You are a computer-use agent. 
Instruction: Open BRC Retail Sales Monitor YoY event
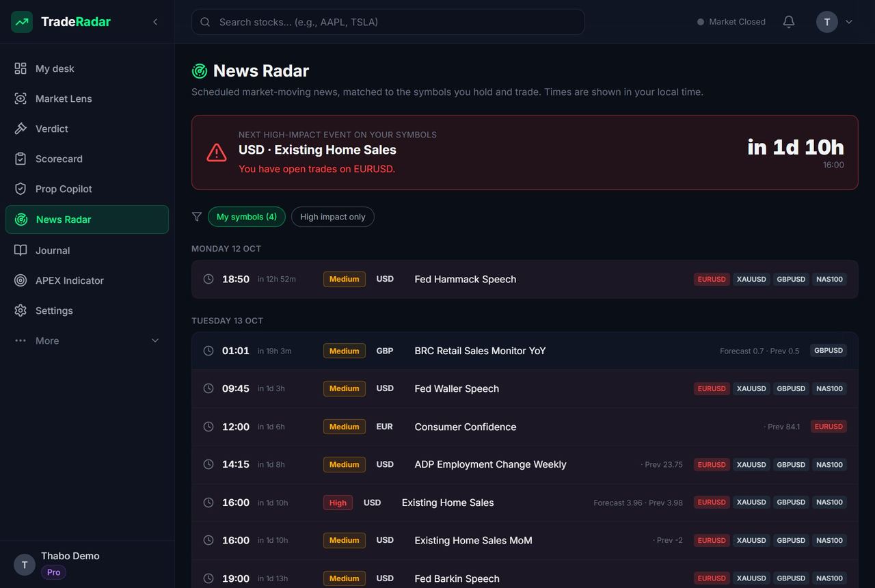pyautogui.click(x=525, y=351)
